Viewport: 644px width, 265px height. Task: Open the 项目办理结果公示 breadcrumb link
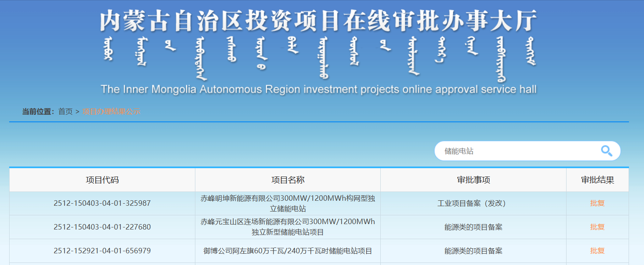pos(112,111)
